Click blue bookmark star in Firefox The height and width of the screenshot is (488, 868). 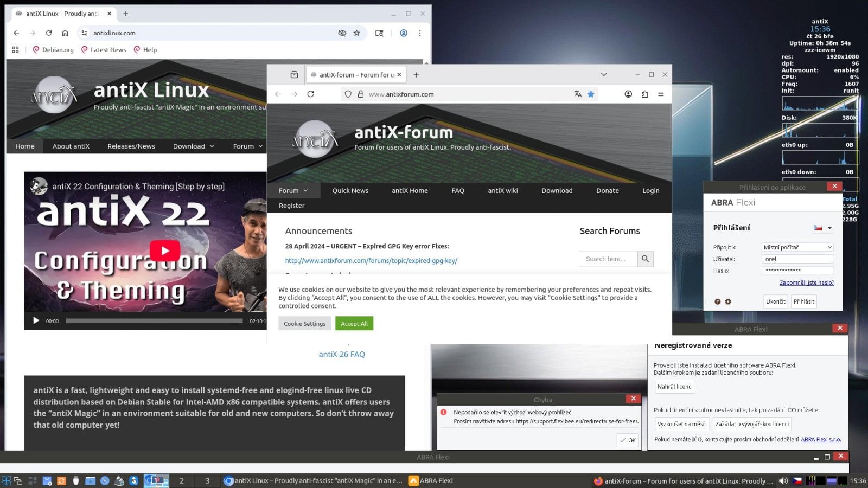pyautogui.click(x=591, y=94)
